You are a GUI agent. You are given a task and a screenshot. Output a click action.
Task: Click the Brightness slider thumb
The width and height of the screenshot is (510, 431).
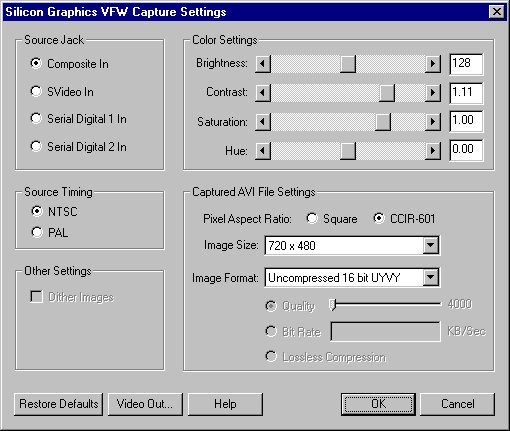[348, 63]
